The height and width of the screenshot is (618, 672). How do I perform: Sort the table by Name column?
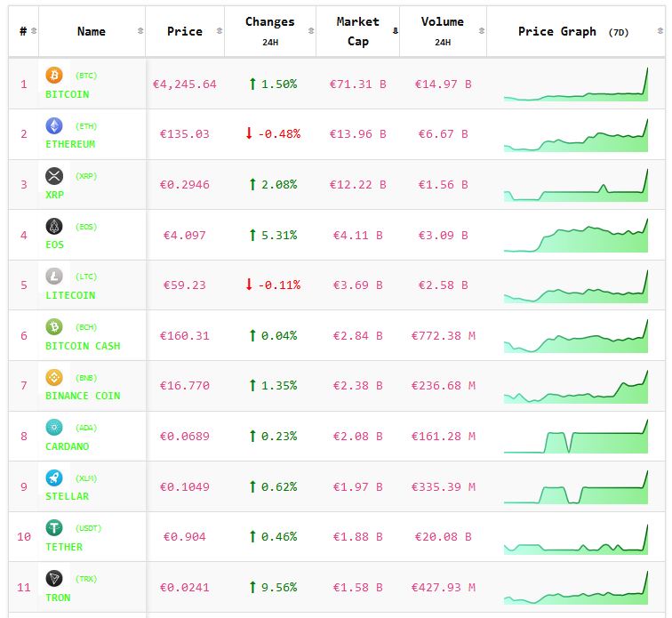point(92,31)
